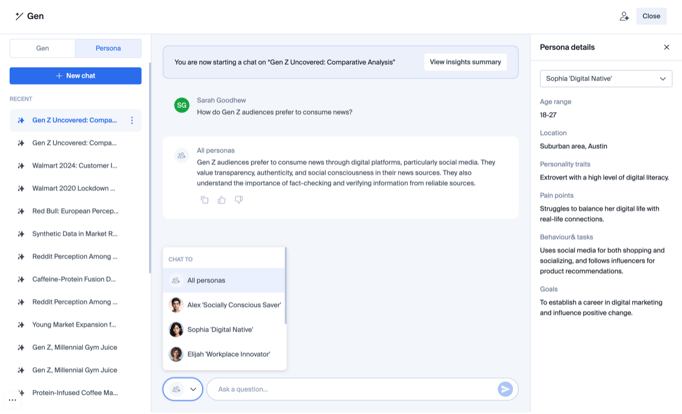This screenshot has height=414, width=682.
Task: Click the add user icon near Close
Action: tap(624, 17)
